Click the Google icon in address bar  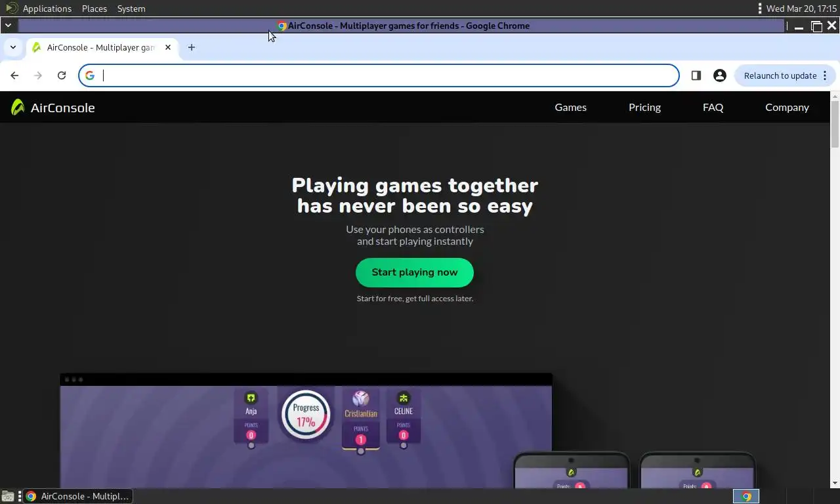[x=90, y=75]
